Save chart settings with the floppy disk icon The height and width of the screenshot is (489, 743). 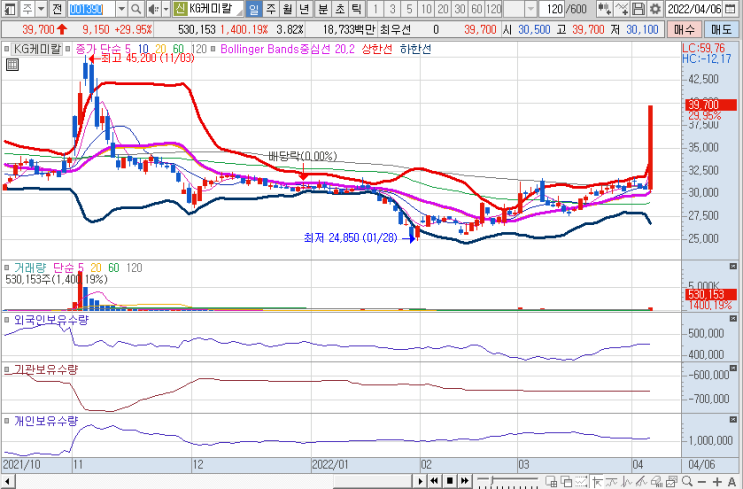coord(638,9)
